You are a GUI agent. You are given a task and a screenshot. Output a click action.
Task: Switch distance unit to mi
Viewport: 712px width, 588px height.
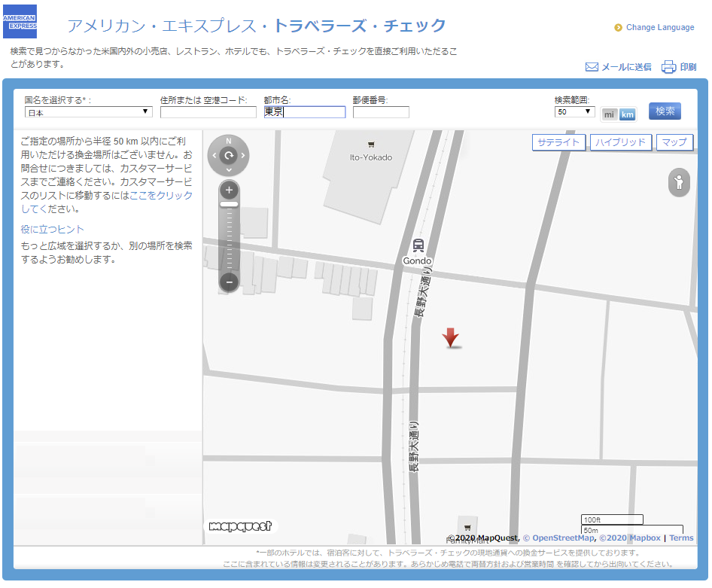tap(609, 114)
